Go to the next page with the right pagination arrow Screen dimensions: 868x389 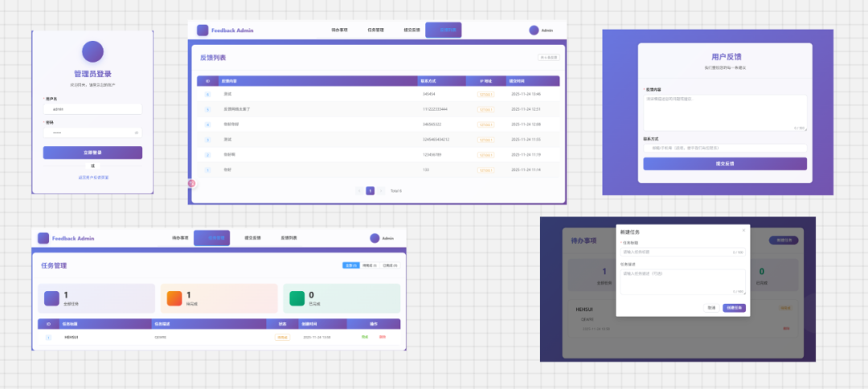pyautogui.click(x=382, y=191)
